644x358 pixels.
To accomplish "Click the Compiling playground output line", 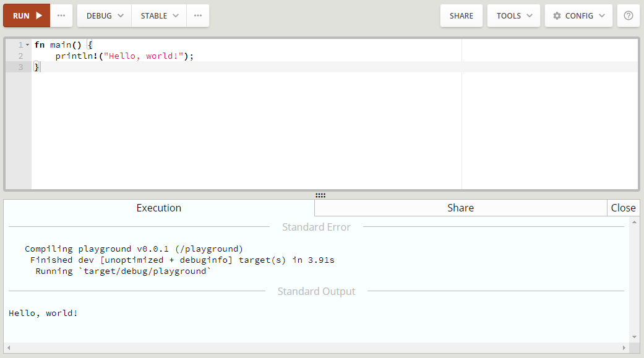I will 134,249.
